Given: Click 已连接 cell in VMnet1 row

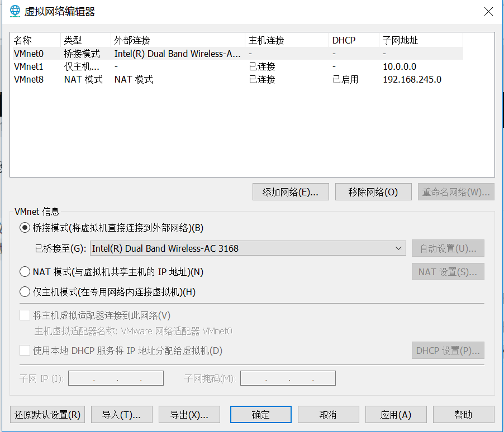Looking at the screenshot, I should coord(262,66).
